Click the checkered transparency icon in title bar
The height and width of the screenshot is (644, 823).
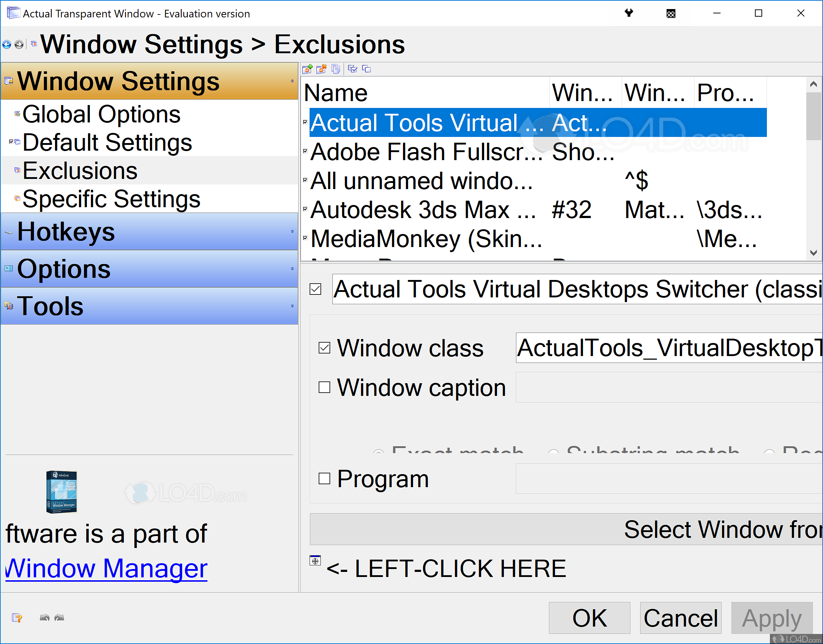(x=671, y=14)
